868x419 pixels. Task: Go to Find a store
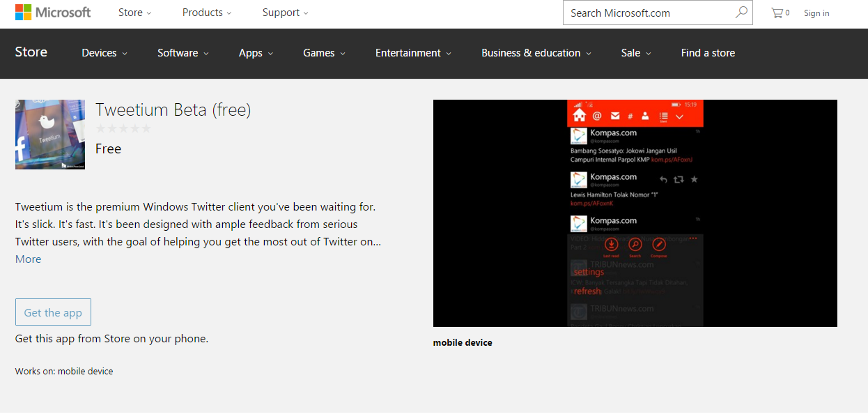[708, 53]
